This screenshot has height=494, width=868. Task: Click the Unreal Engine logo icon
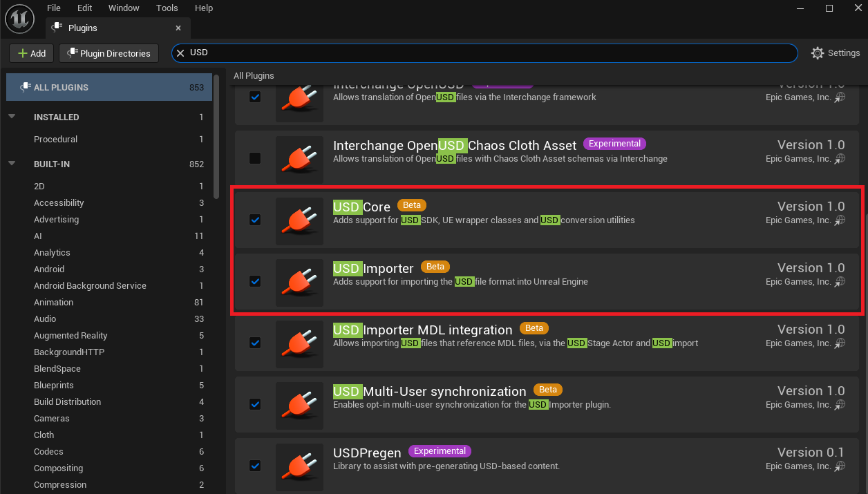point(20,18)
